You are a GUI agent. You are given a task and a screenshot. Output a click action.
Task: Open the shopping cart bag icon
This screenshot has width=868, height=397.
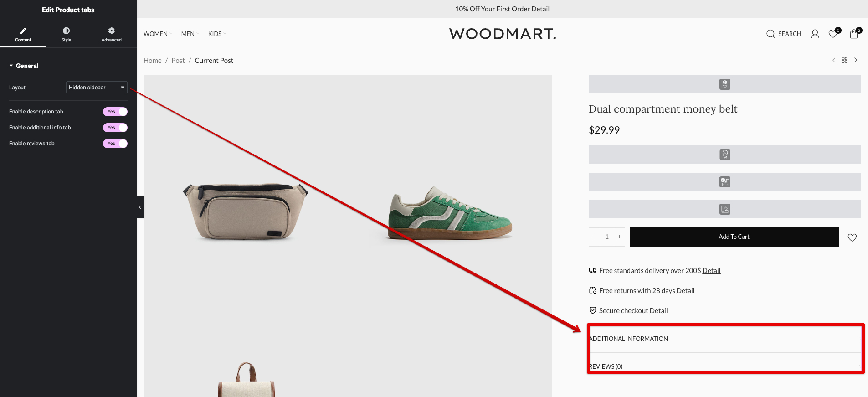(x=854, y=34)
